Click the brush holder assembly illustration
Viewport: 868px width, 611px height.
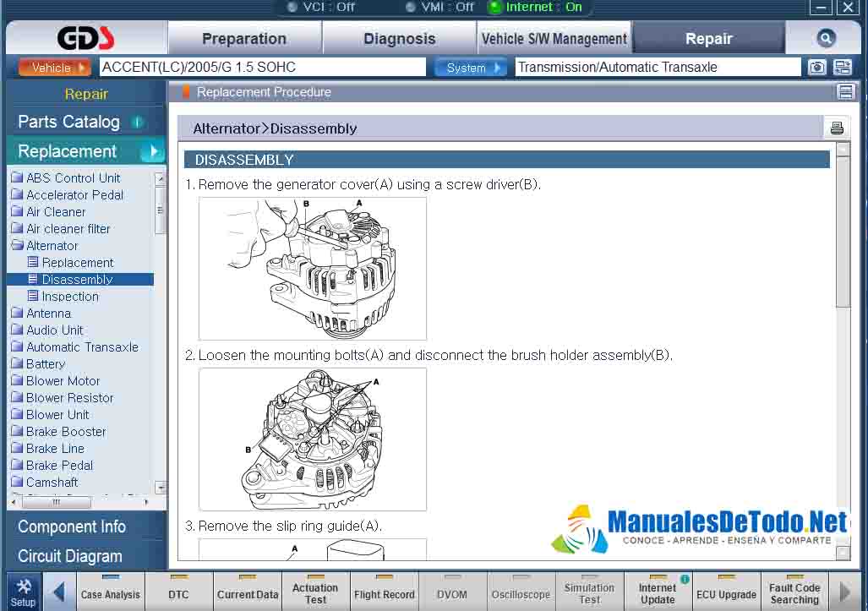(x=313, y=439)
